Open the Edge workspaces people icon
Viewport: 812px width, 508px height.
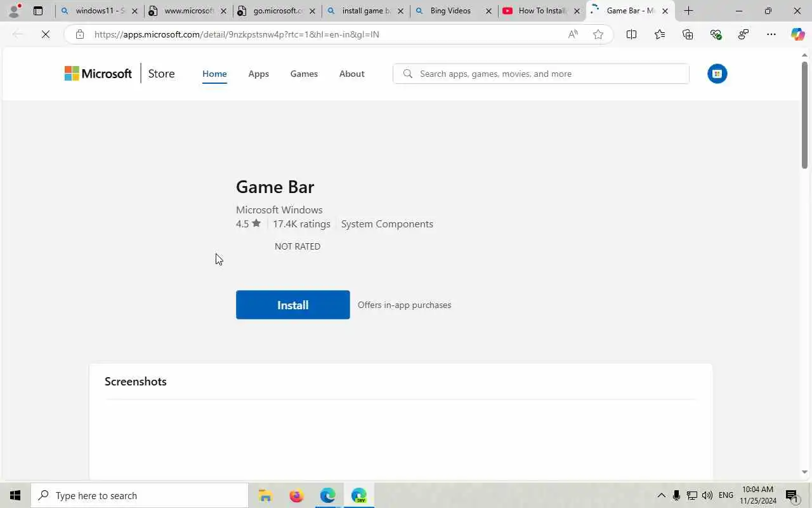point(743,34)
